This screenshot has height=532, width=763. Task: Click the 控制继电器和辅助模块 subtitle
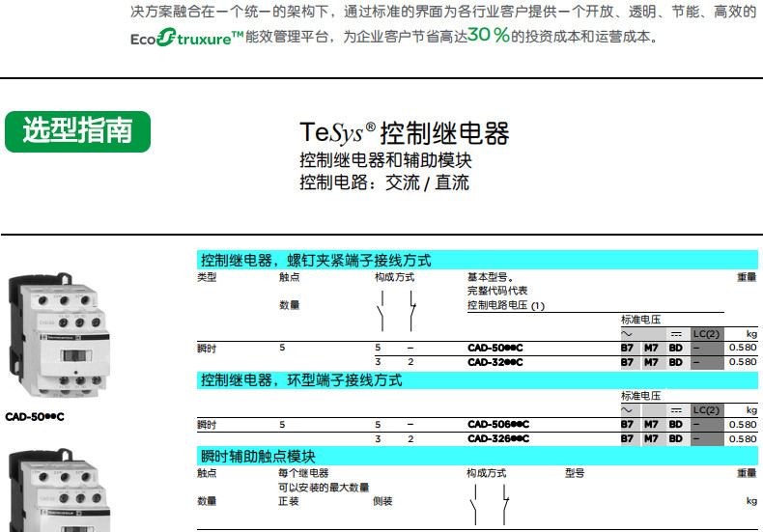coord(385,160)
